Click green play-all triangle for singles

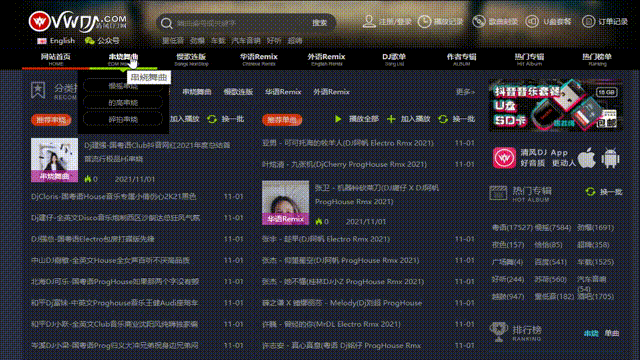[x=338, y=119]
